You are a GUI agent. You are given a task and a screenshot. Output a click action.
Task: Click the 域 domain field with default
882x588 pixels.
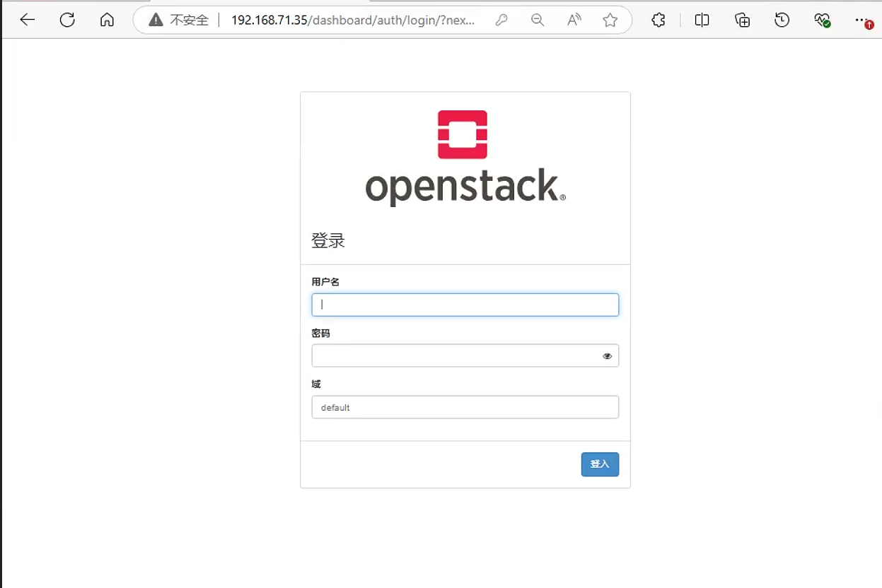[465, 407]
